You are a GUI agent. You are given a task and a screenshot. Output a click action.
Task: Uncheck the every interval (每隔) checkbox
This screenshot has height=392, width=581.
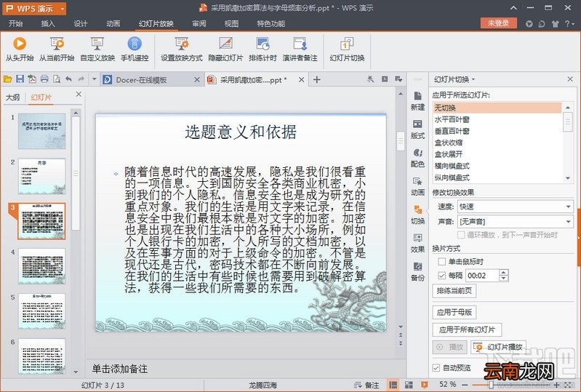coord(441,276)
